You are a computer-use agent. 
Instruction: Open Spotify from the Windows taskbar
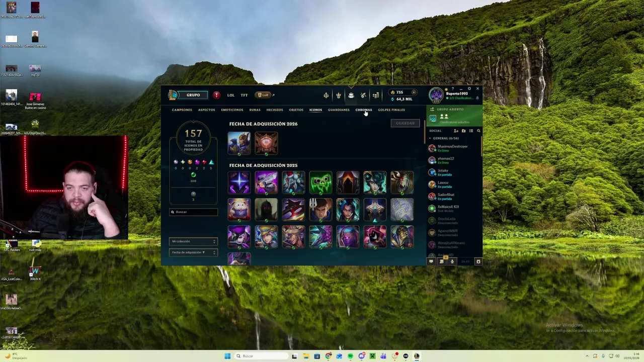[x=350, y=356]
